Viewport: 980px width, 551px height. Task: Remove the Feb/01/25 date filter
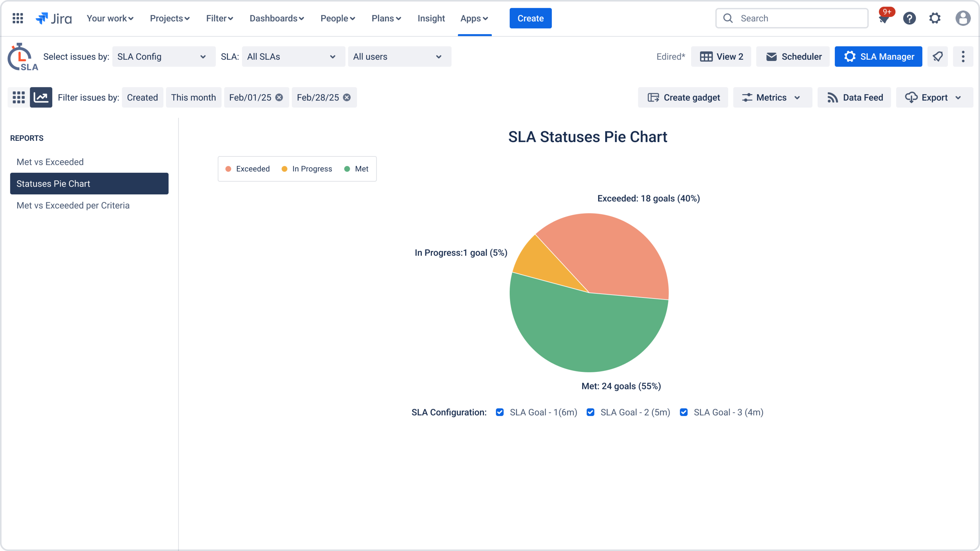pyautogui.click(x=279, y=97)
